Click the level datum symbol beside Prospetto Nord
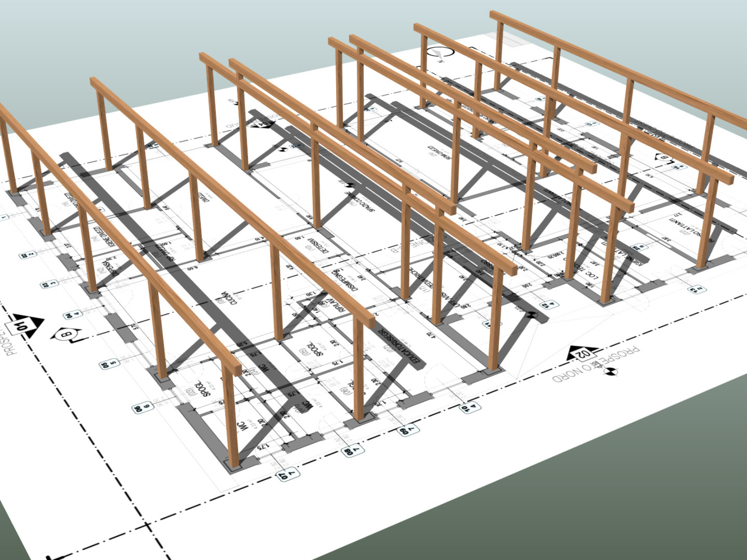The width and height of the screenshot is (747, 560). pyautogui.click(x=611, y=371)
